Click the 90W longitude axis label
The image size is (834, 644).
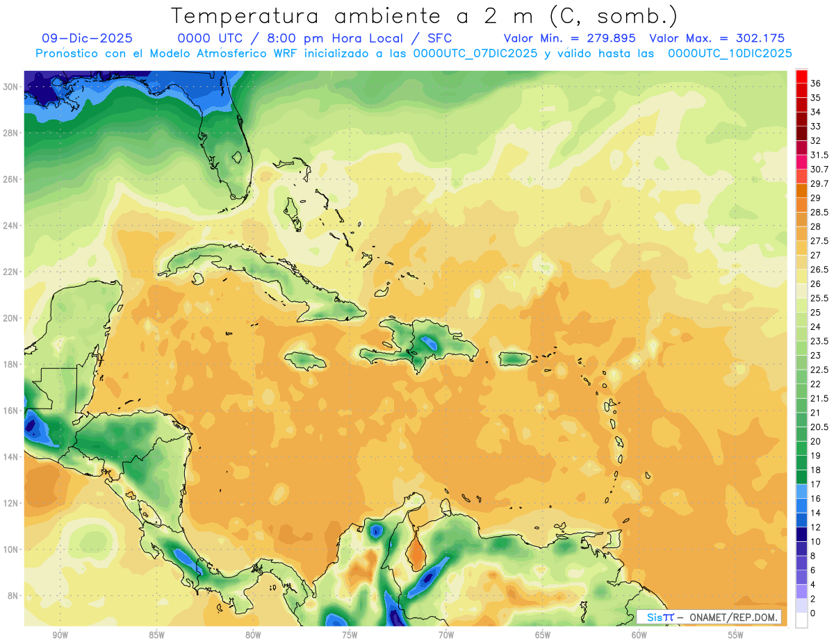tap(60, 635)
